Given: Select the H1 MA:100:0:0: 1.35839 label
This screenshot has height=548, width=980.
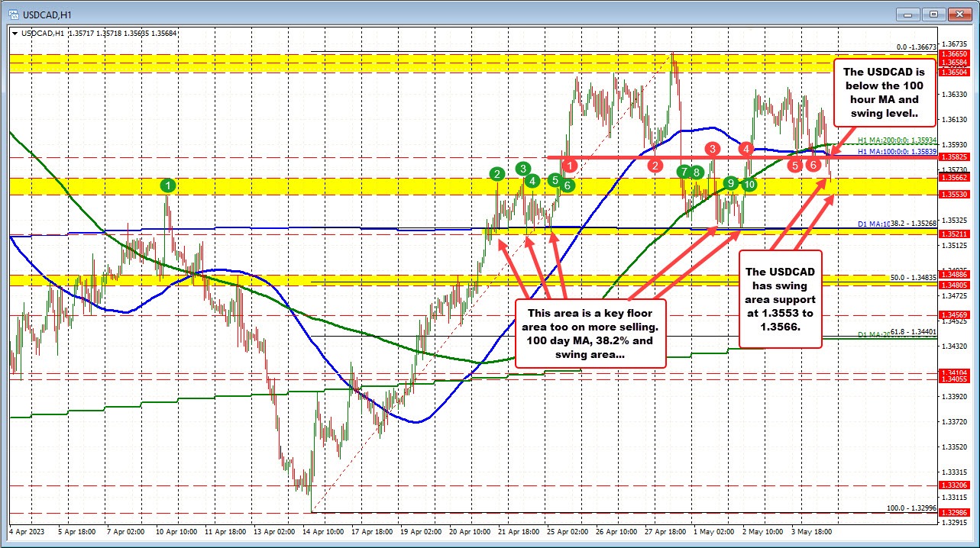Looking at the screenshot, I should coord(897,151).
